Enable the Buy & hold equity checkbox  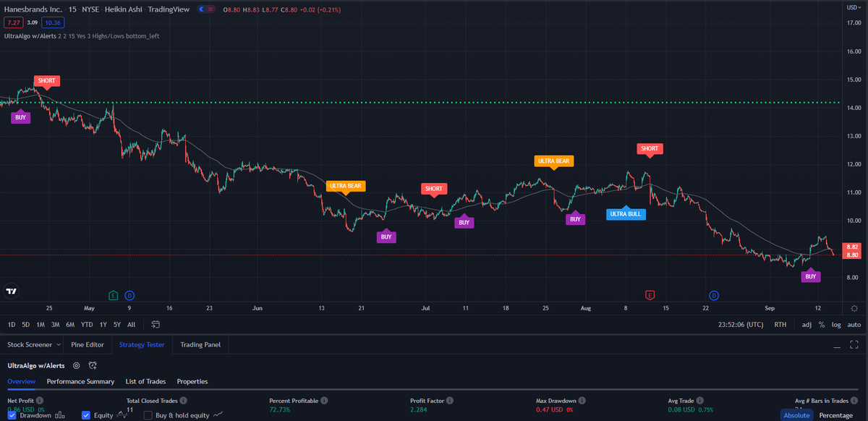pos(148,415)
